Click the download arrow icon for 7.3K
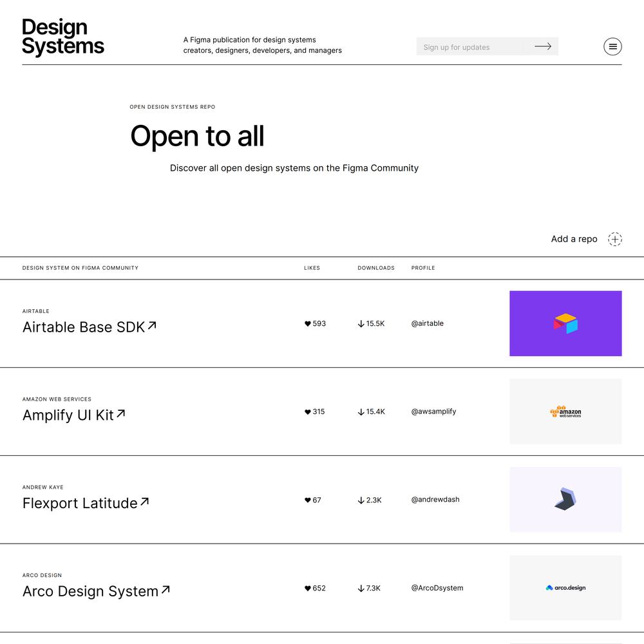644x644 pixels. pos(361,588)
